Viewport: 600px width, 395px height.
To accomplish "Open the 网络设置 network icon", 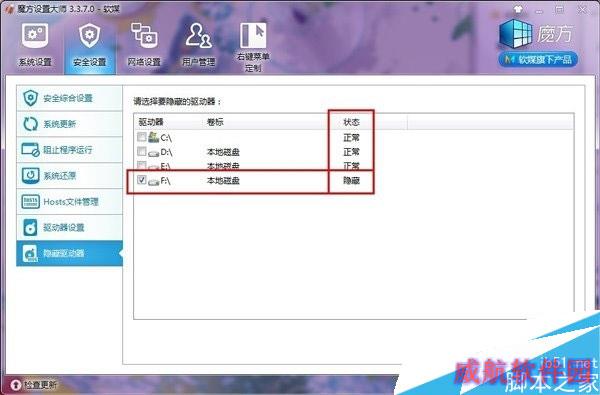I will point(144,36).
